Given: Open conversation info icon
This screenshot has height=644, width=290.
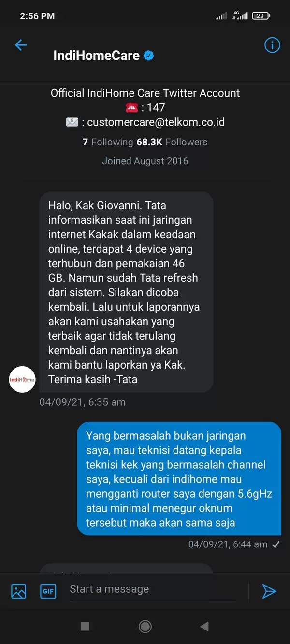Looking at the screenshot, I should pos(272,45).
